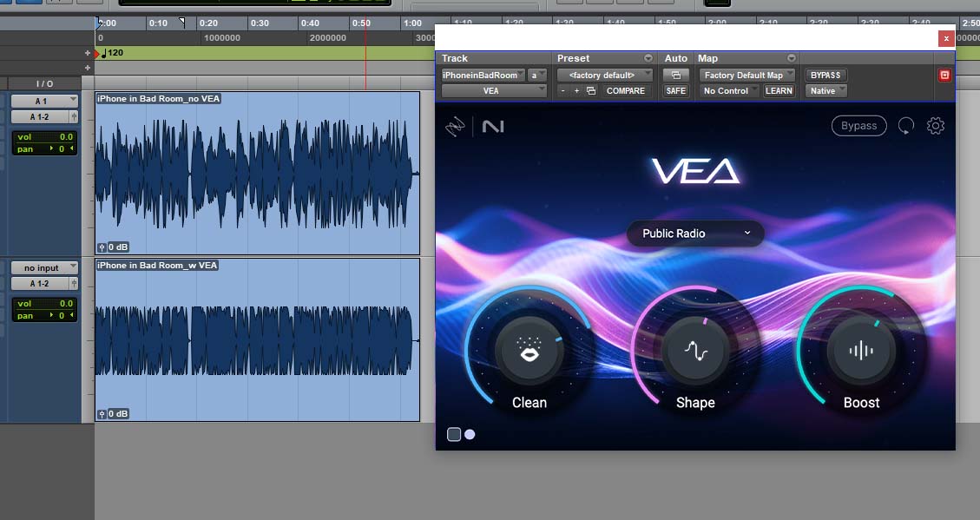Click the I / O column header

coord(44,83)
